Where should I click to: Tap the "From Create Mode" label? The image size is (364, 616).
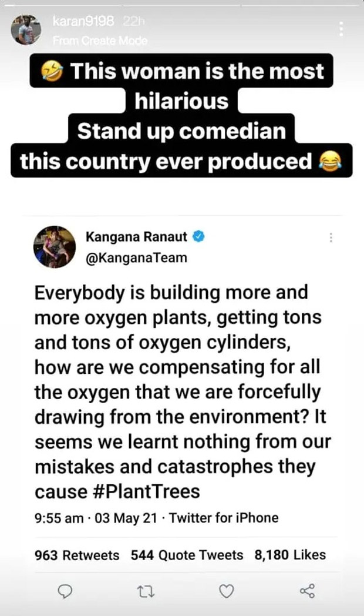(100, 41)
